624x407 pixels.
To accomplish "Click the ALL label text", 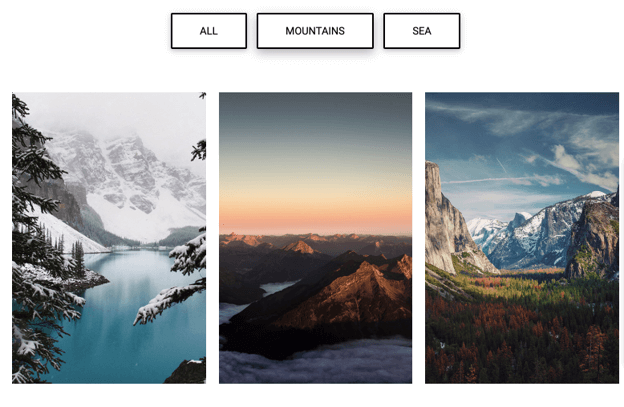I will [209, 31].
